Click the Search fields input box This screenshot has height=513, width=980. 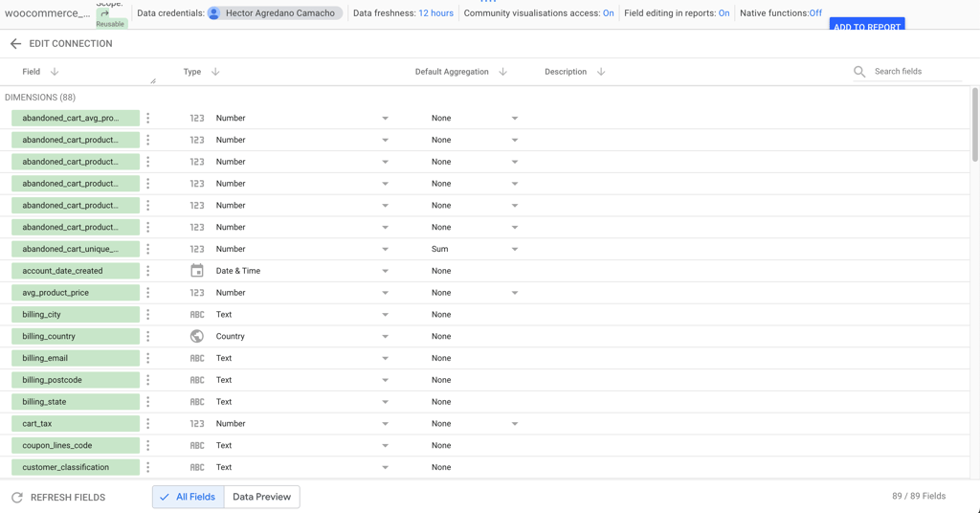(916, 72)
